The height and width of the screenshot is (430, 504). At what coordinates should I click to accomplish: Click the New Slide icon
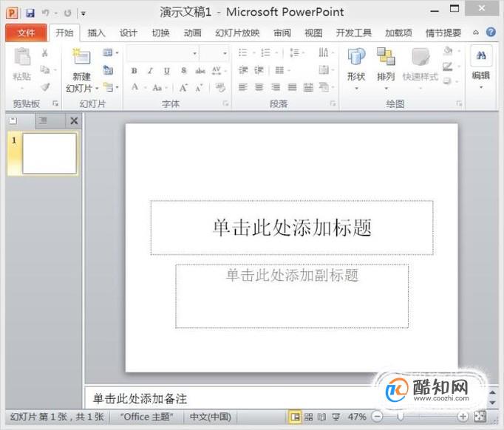81,57
